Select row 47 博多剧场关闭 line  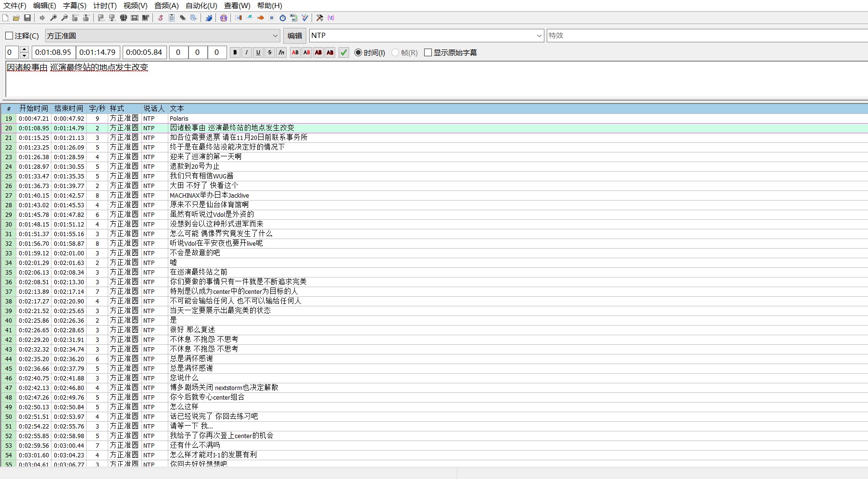coord(434,388)
